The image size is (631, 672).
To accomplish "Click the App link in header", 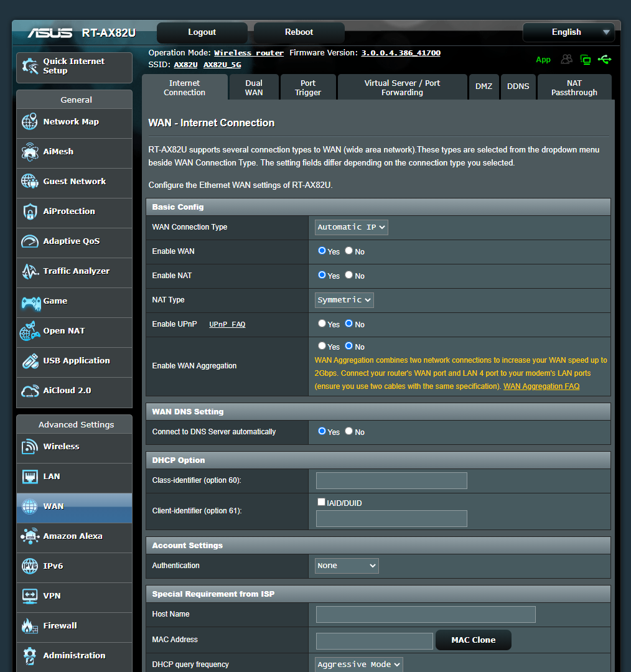I will pyautogui.click(x=543, y=60).
